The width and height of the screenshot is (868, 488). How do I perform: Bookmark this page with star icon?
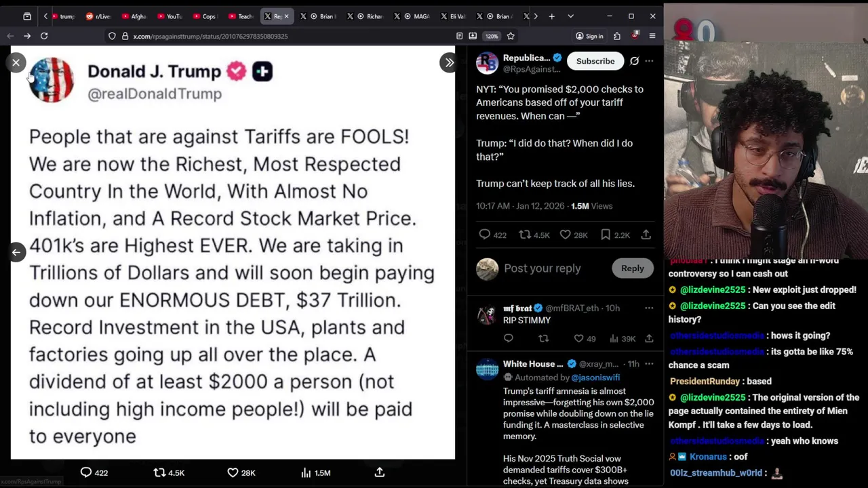[511, 36]
